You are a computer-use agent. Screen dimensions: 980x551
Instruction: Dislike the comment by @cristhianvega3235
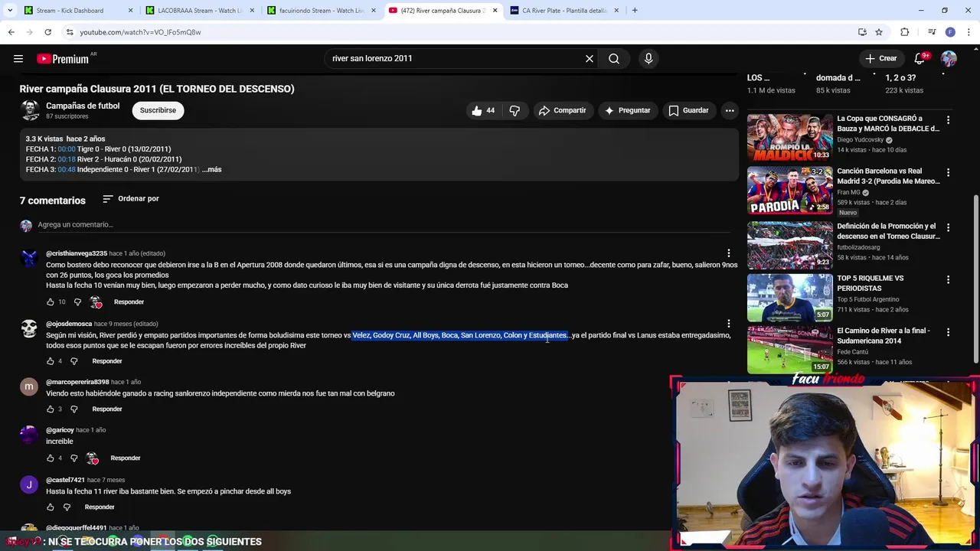(77, 302)
